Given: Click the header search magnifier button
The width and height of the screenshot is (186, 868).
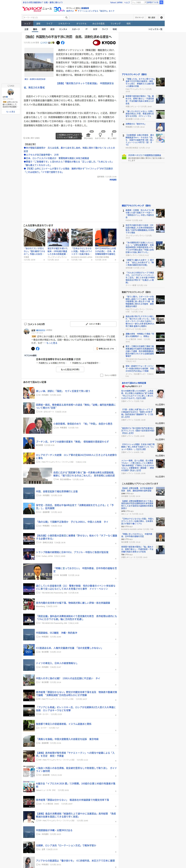Looking at the screenshot, I should tap(161, 2).
